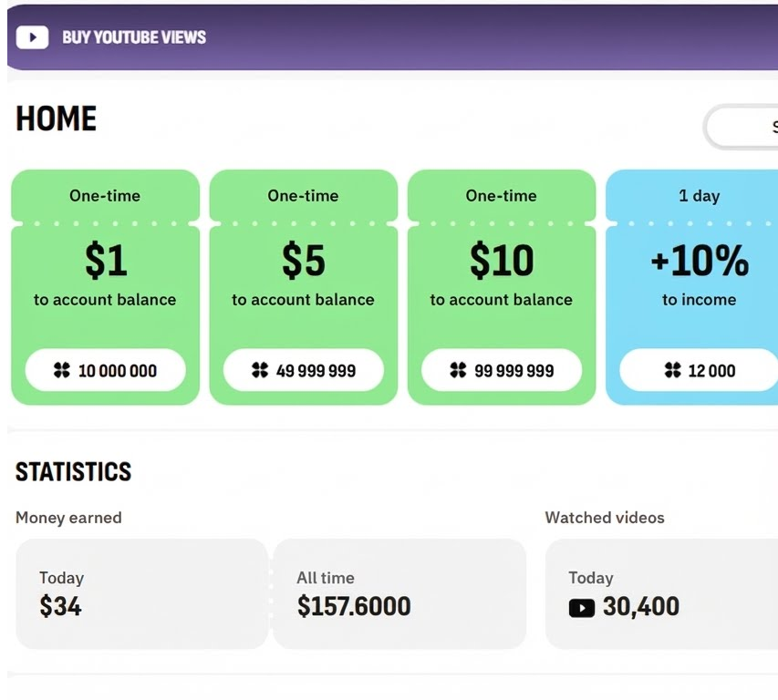The width and height of the screenshot is (778, 700).
Task: Click the clover icon on 12 000 price
Action: (673, 370)
